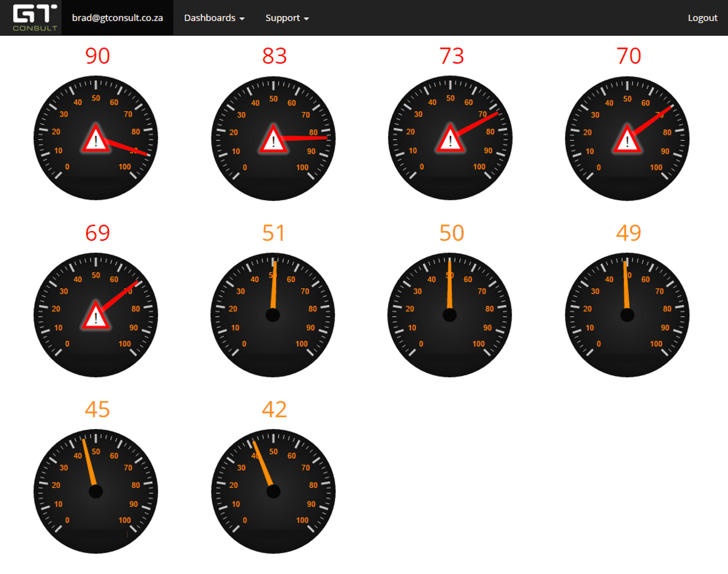This screenshot has width=728, height=574.
Task: Click the warning triangle on gauge 90
Action: click(x=96, y=138)
